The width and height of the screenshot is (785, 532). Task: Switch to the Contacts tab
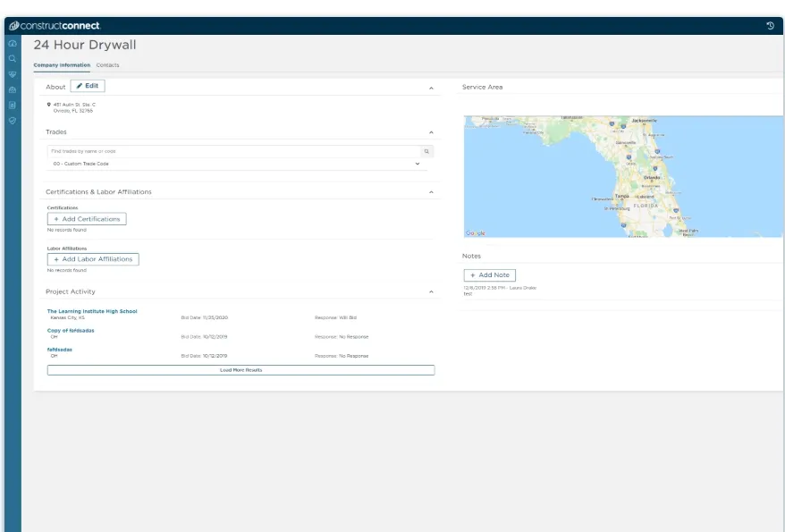[x=107, y=65]
